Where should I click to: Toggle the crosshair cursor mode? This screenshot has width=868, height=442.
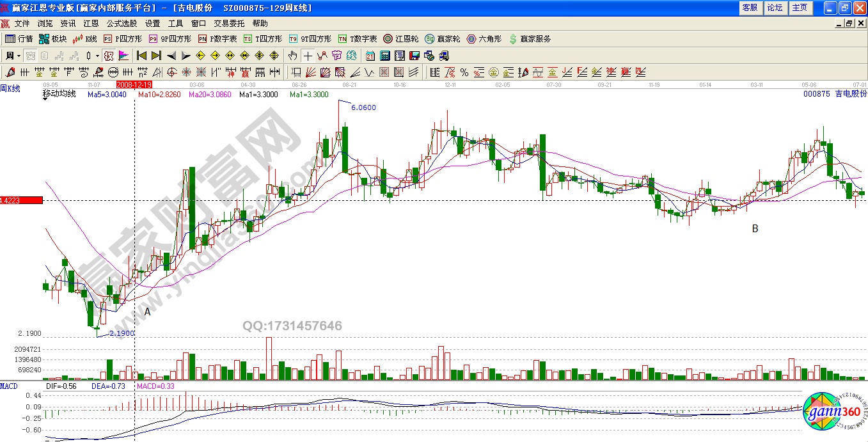pyautogui.click(x=308, y=56)
